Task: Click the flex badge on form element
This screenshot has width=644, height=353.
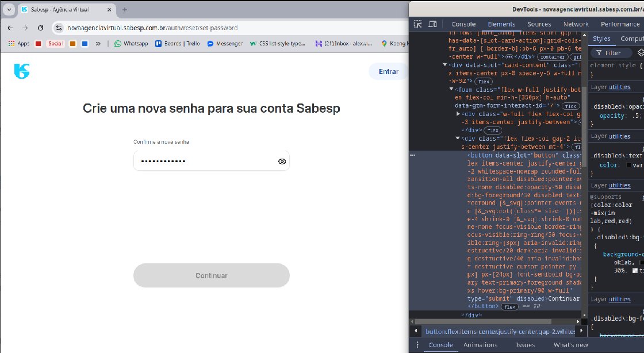Action: 570,106
